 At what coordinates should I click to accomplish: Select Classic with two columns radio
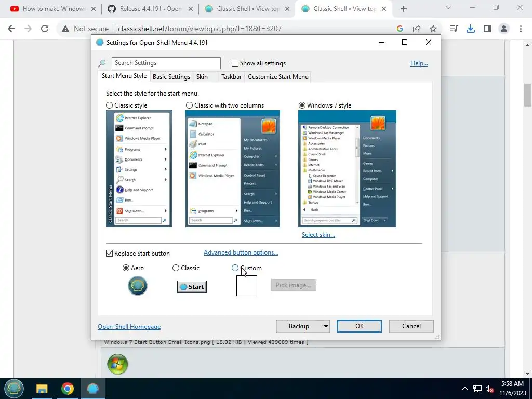click(x=189, y=105)
